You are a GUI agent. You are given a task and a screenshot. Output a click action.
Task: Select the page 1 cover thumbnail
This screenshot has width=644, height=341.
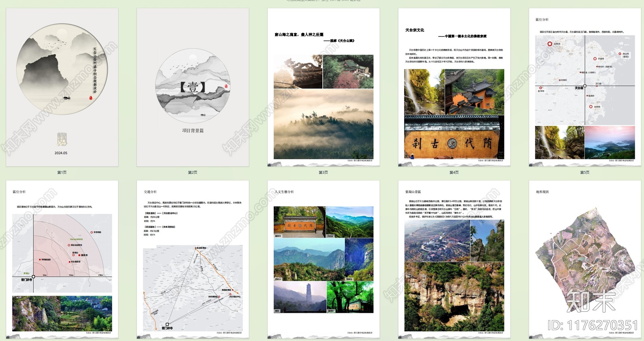[x=62, y=87]
